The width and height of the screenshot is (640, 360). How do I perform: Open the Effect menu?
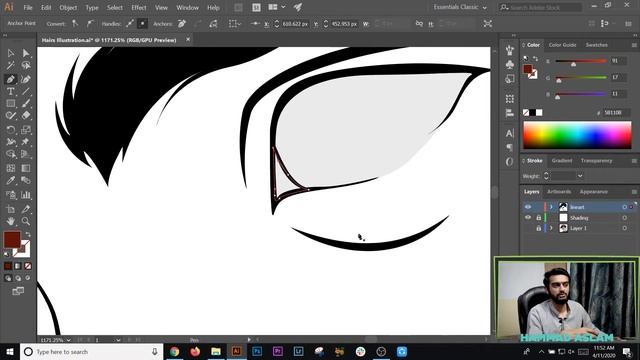139,7
